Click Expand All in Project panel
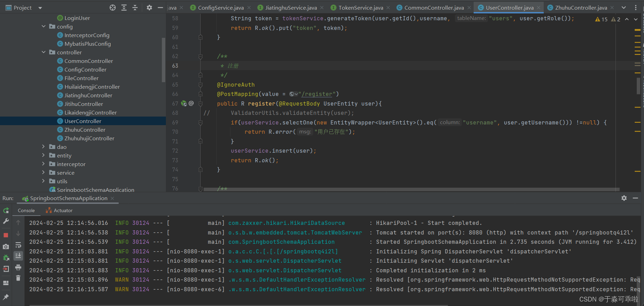The width and height of the screenshot is (644, 306). 124,8
